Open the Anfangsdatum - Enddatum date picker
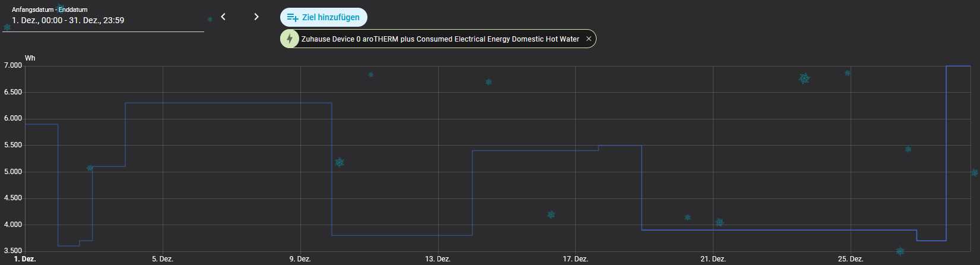 tap(103, 20)
